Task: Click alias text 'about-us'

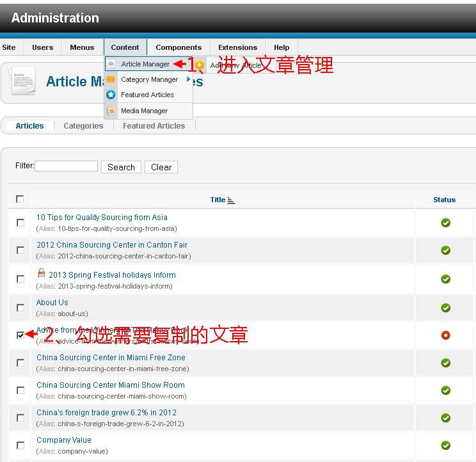Action: [x=72, y=314]
